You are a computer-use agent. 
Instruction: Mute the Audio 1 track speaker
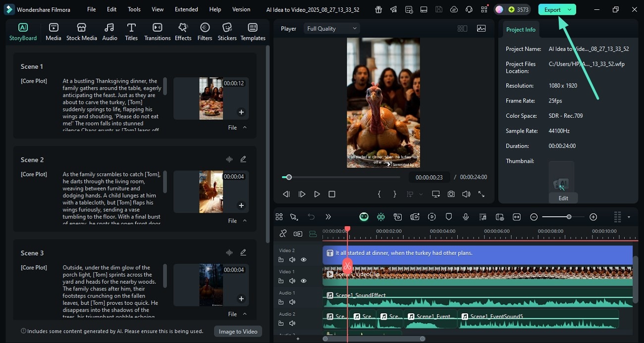tap(292, 302)
